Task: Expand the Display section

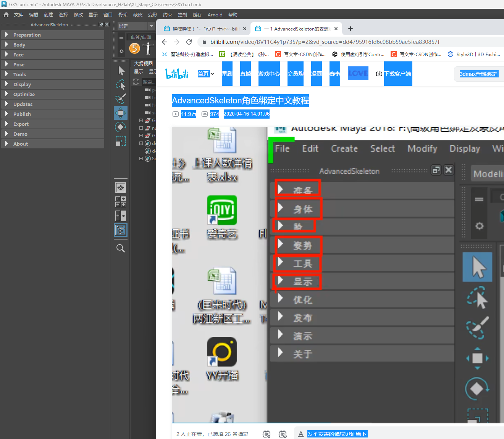Action: (x=53, y=84)
